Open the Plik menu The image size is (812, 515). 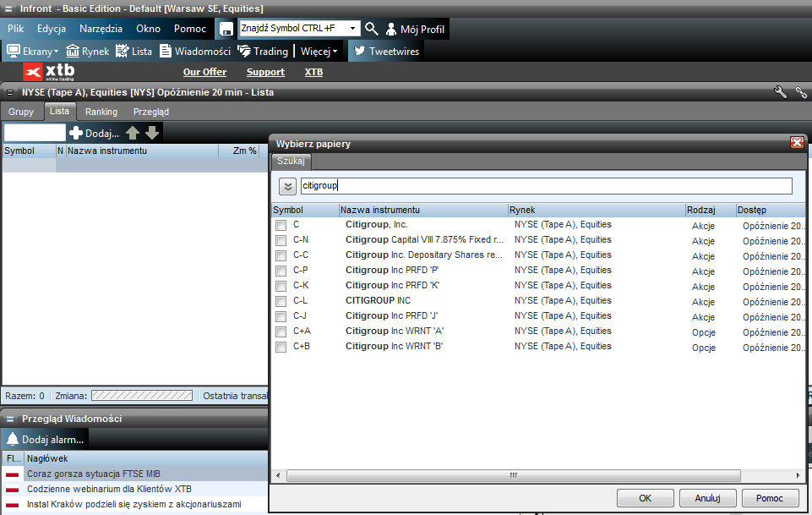pyautogui.click(x=16, y=29)
